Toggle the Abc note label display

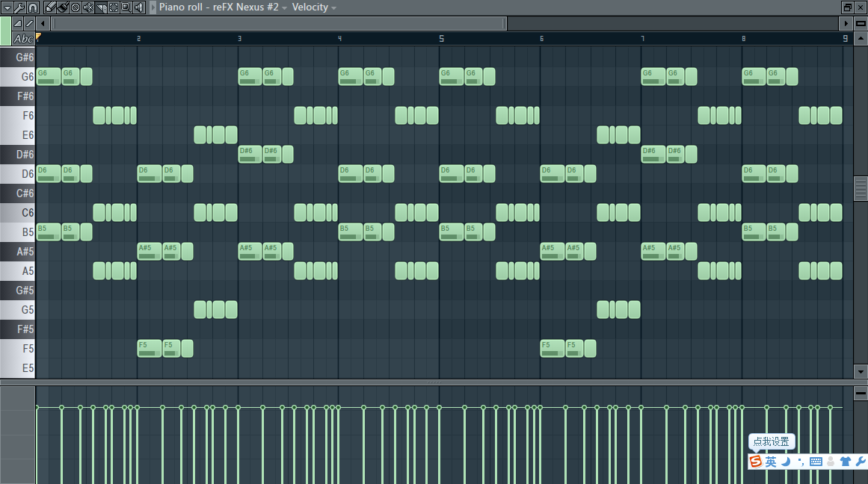click(x=23, y=39)
